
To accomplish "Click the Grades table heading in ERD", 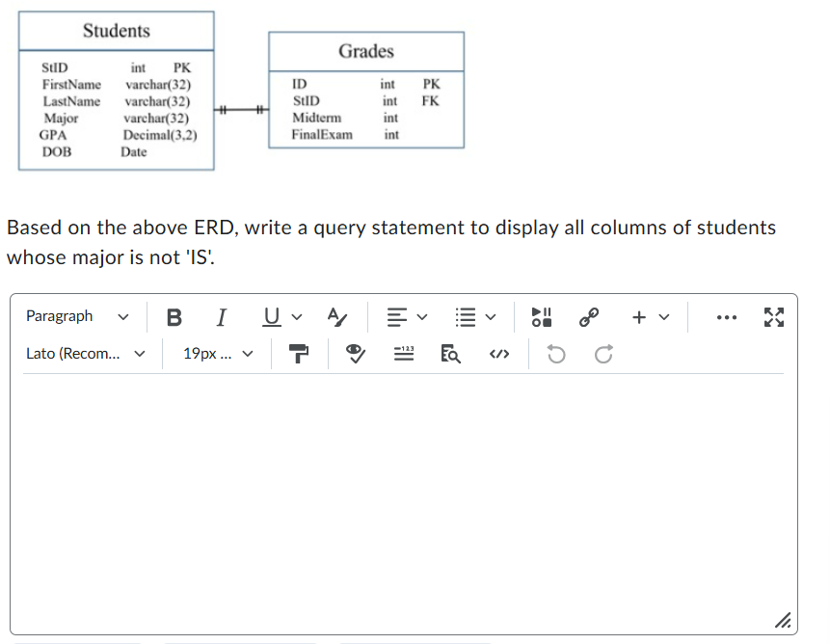I will (366, 51).
